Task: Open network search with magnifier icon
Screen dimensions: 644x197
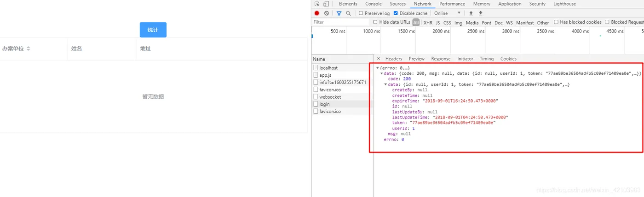Action: click(x=349, y=13)
